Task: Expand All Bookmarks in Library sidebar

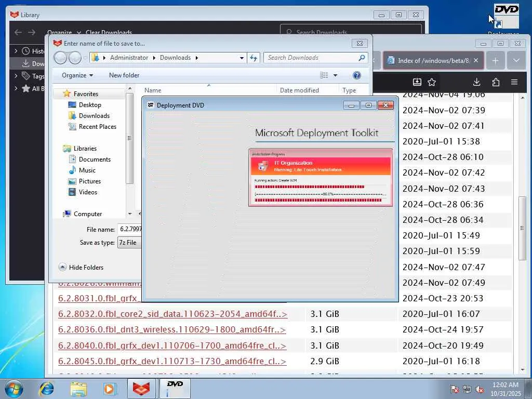Action: (x=16, y=88)
